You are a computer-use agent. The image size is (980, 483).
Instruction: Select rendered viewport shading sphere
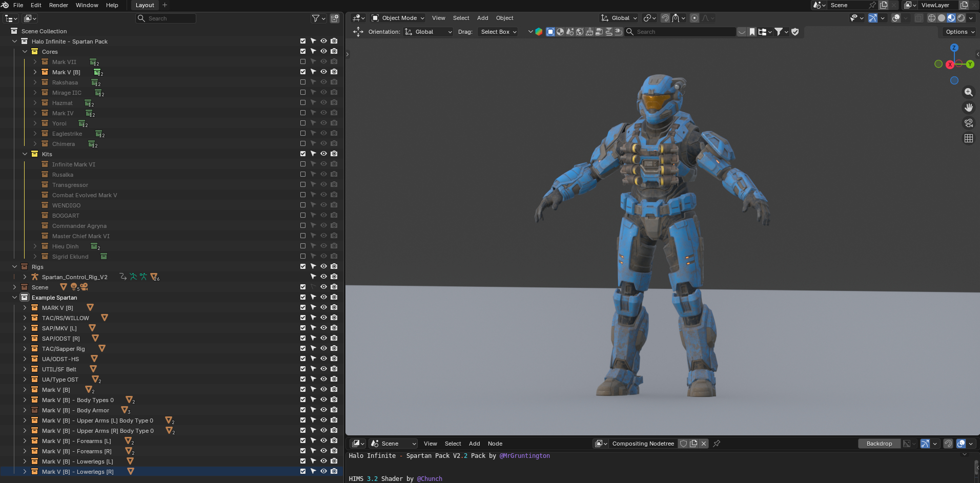coord(961,18)
